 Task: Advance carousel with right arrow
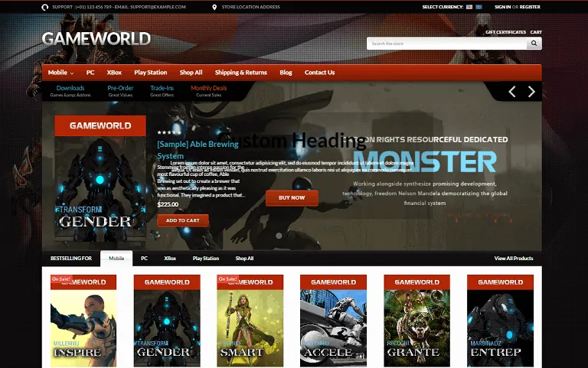click(531, 92)
